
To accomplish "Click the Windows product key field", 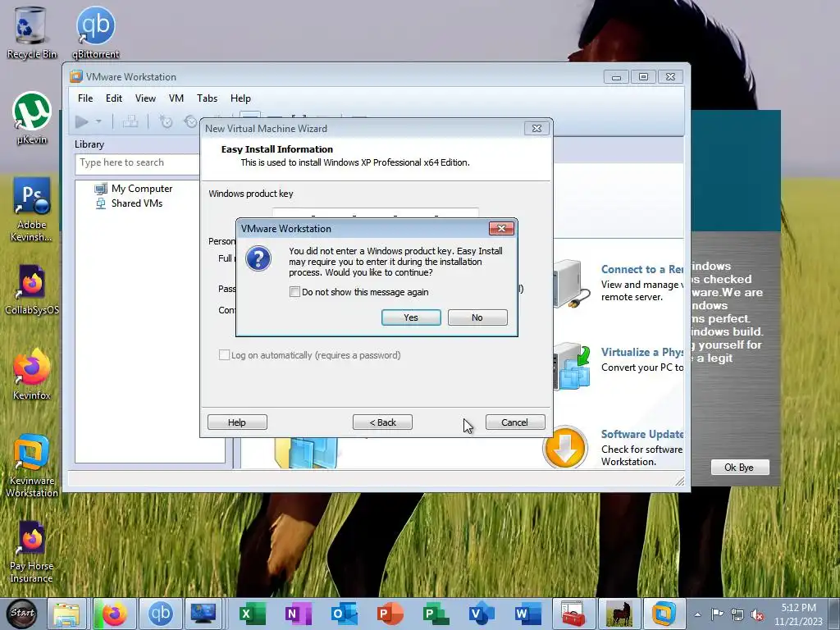I will click(375, 212).
